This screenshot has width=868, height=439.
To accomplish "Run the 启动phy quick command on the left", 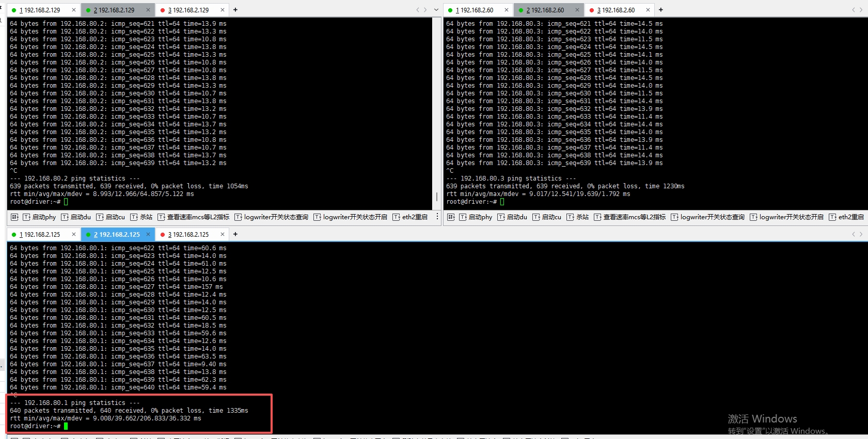I will pyautogui.click(x=39, y=217).
